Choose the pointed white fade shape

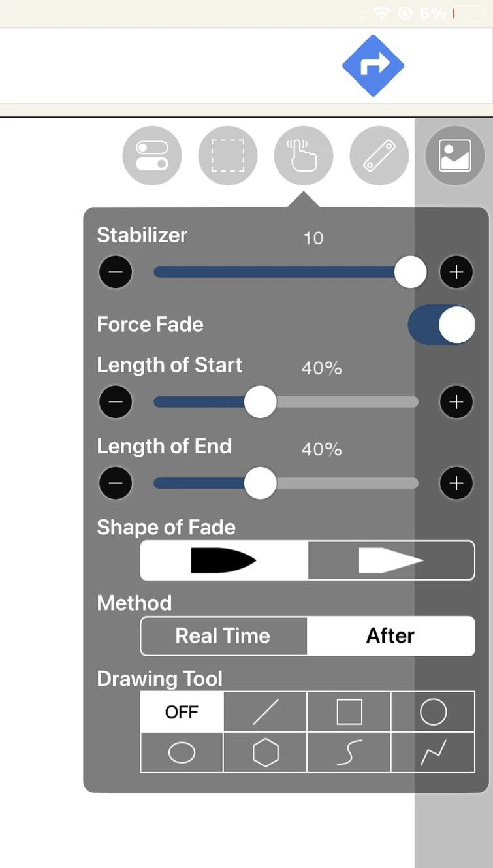click(x=391, y=560)
